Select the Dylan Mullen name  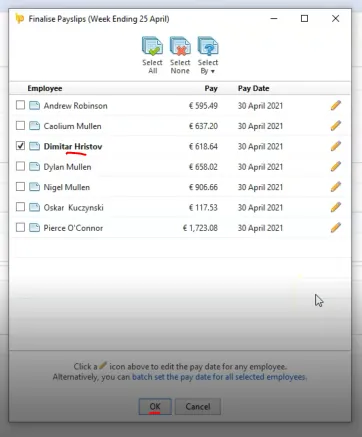(x=67, y=167)
